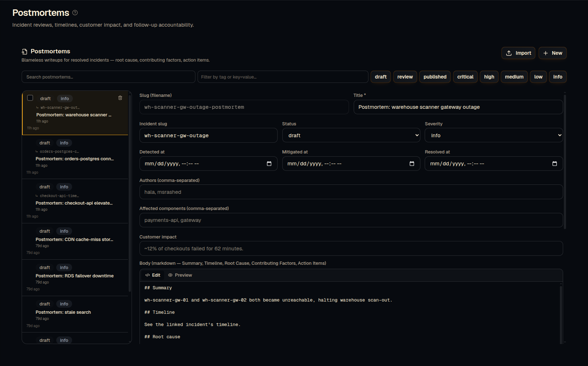Open the Mitigated at calendar picker icon
The width and height of the screenshot is (588, 366).
coord(412,164)
